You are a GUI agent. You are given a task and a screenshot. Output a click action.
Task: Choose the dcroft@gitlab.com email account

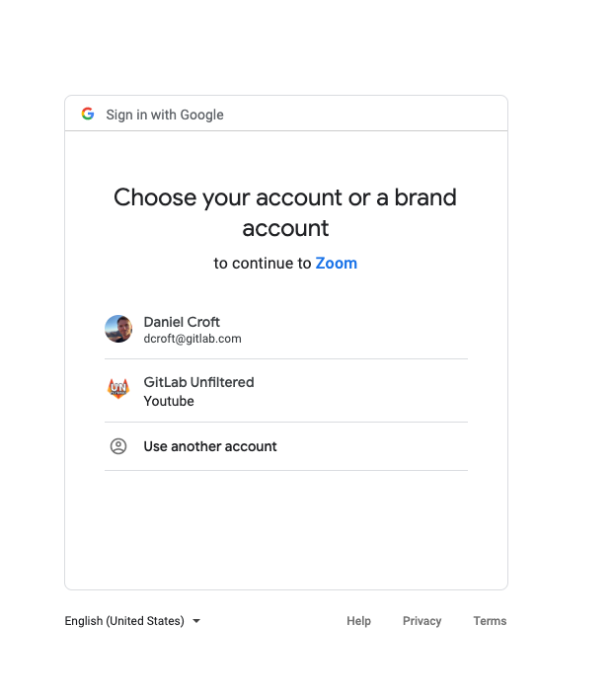pyautogui.click(x=192, y=339)
